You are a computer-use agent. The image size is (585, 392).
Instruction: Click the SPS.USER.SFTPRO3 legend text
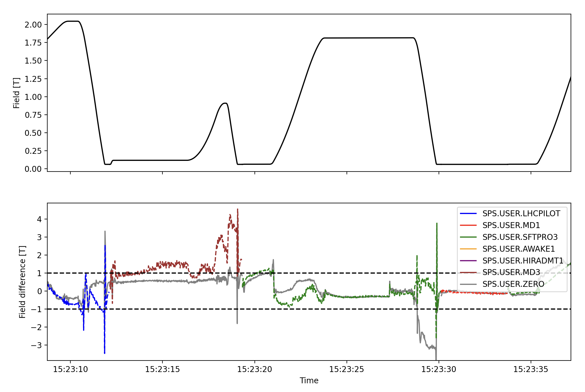[520, 237]
